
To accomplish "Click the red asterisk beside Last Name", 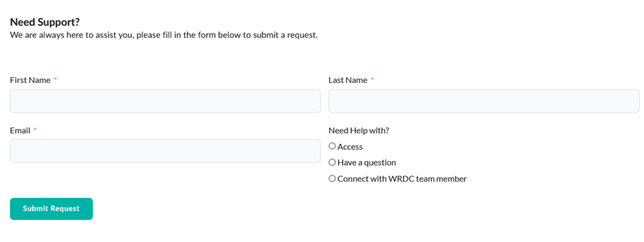I will pos(372,79).
